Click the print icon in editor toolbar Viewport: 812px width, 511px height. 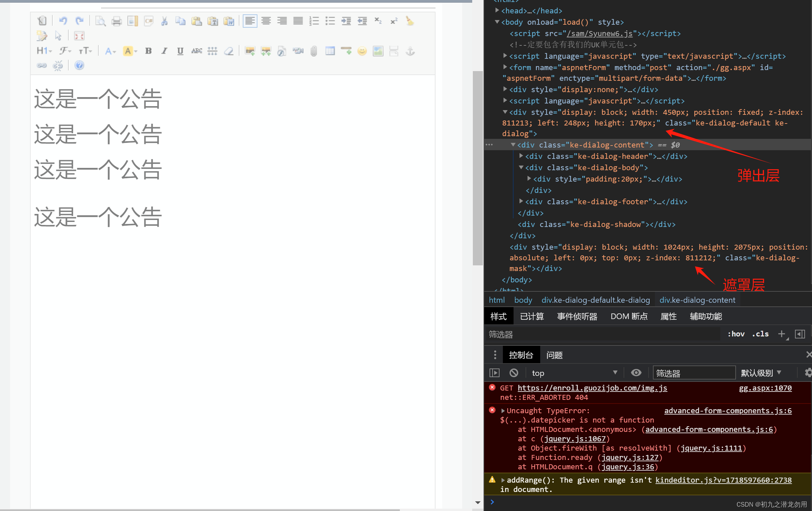point(117,21)
